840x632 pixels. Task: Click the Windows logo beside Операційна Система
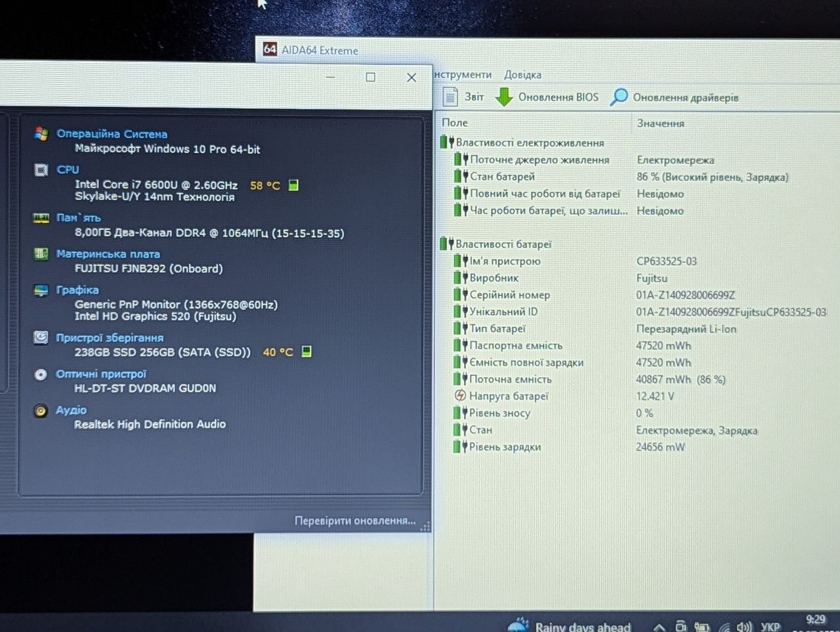(41, 134)
